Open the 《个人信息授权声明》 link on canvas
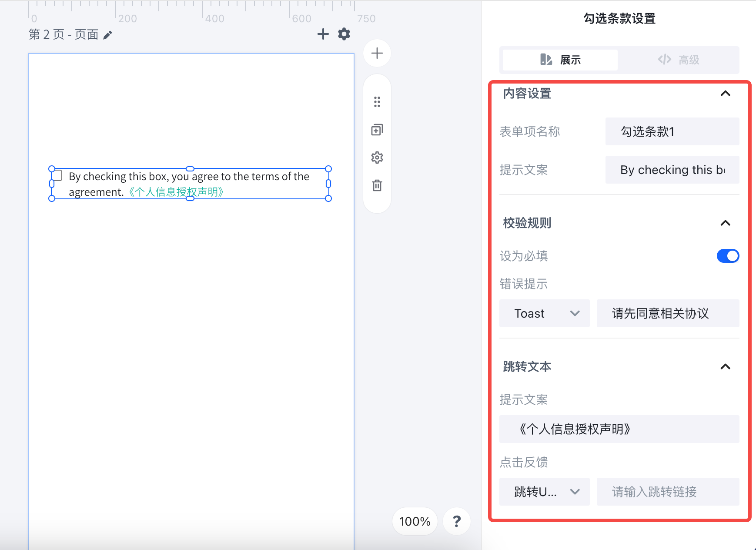Screen dimensions: 756x550 176,192
